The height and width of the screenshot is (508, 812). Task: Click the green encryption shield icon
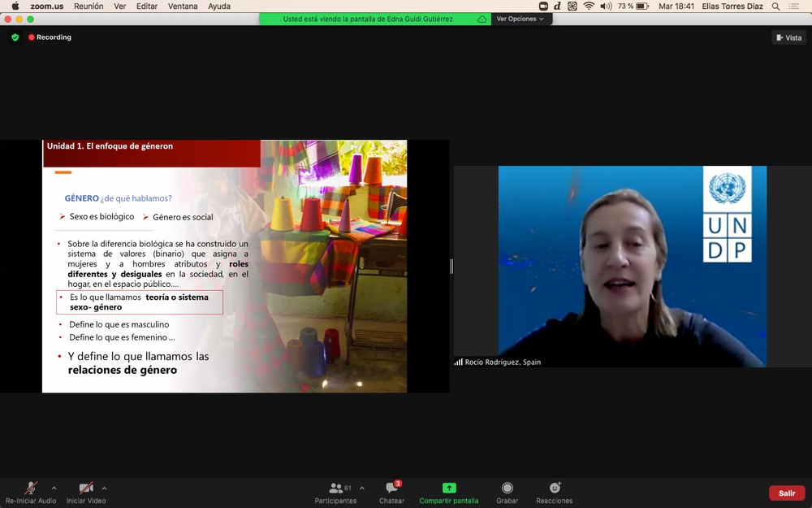15,37
